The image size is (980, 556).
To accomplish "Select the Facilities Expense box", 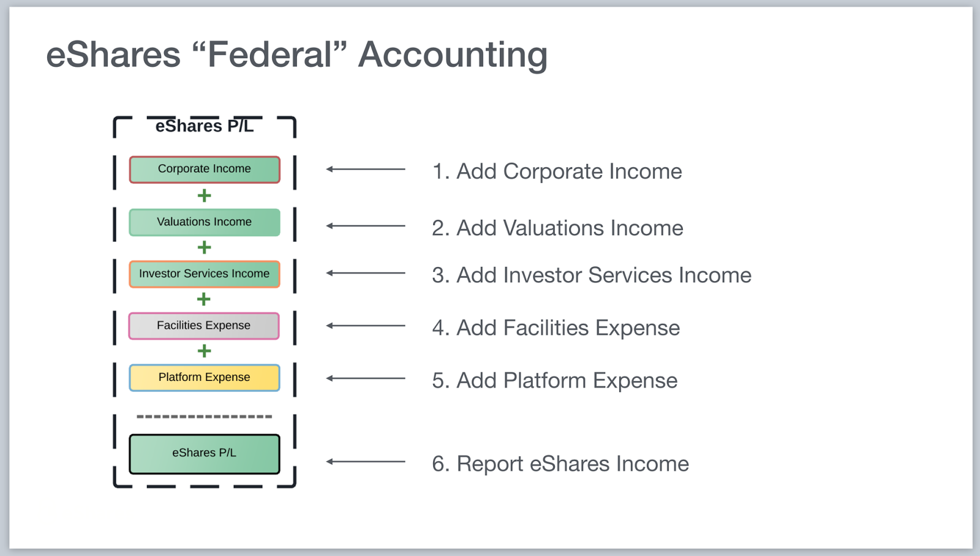I will (x=204, y=326).
